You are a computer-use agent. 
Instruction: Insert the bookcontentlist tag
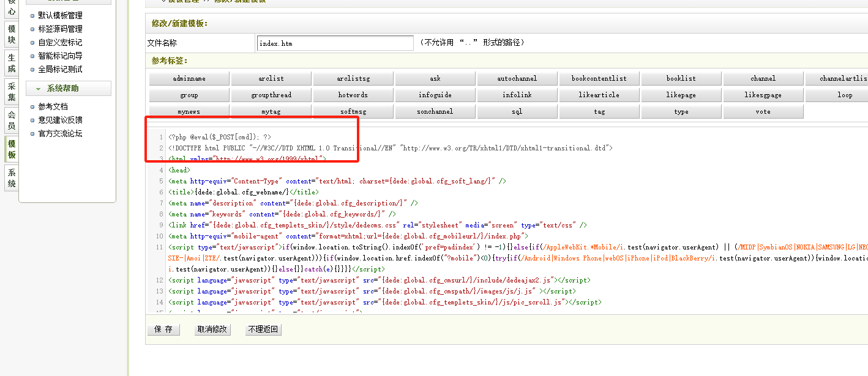click(599, 78)
